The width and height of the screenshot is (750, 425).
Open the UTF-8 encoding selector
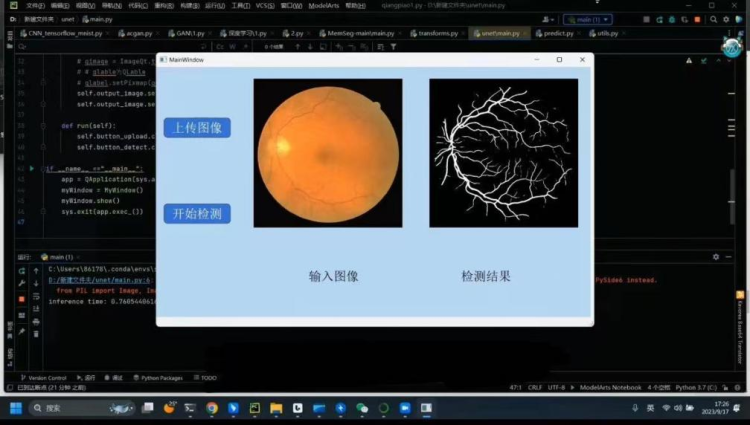[565, 386]
